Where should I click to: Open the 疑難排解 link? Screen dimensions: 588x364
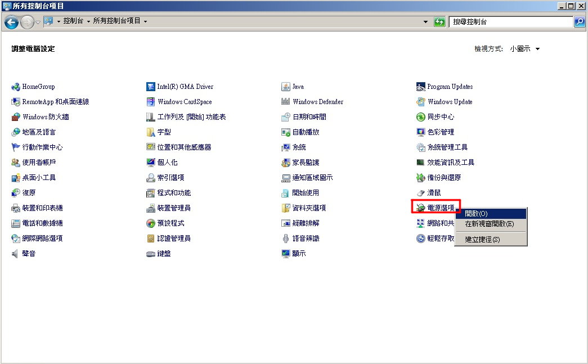(x=306, y=223)
